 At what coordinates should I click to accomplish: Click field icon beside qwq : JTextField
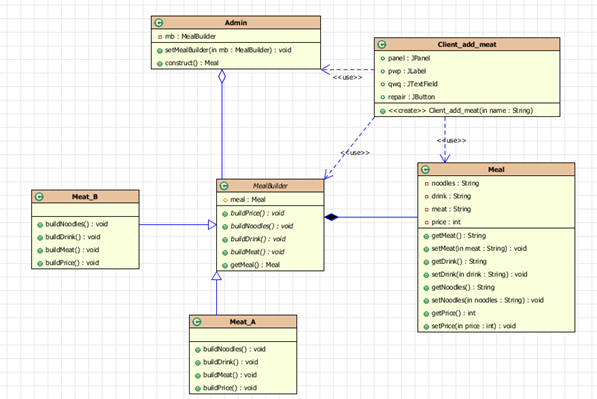383,84
